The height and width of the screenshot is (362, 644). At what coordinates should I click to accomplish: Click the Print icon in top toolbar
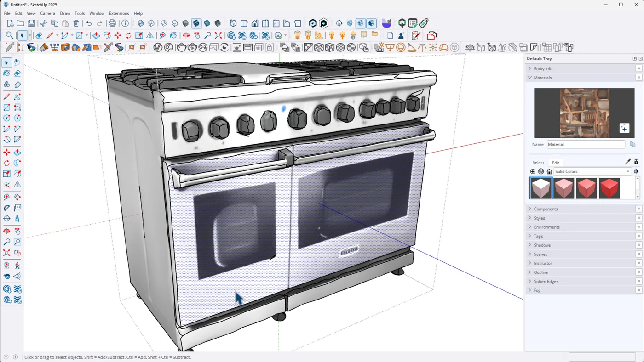tap(112, 23)
